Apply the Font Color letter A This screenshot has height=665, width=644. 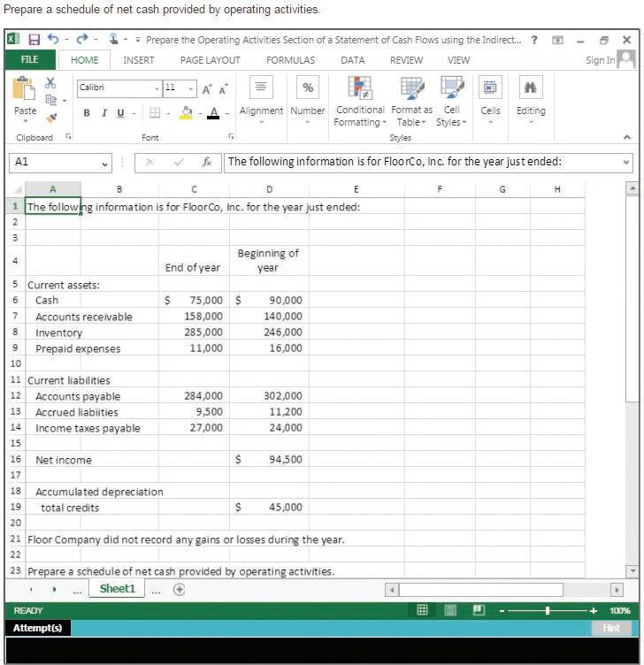click(x=213, y=113)
